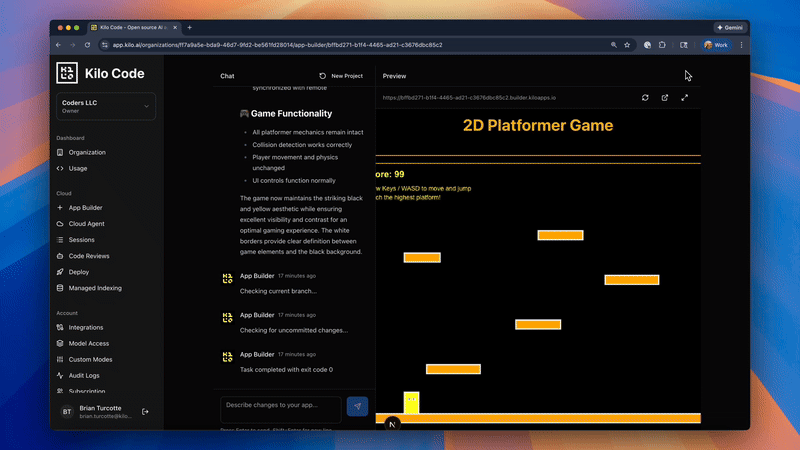Click the Kilo Code logo
The width and height of the screenshot is (800, 450).
pos(67,73)
